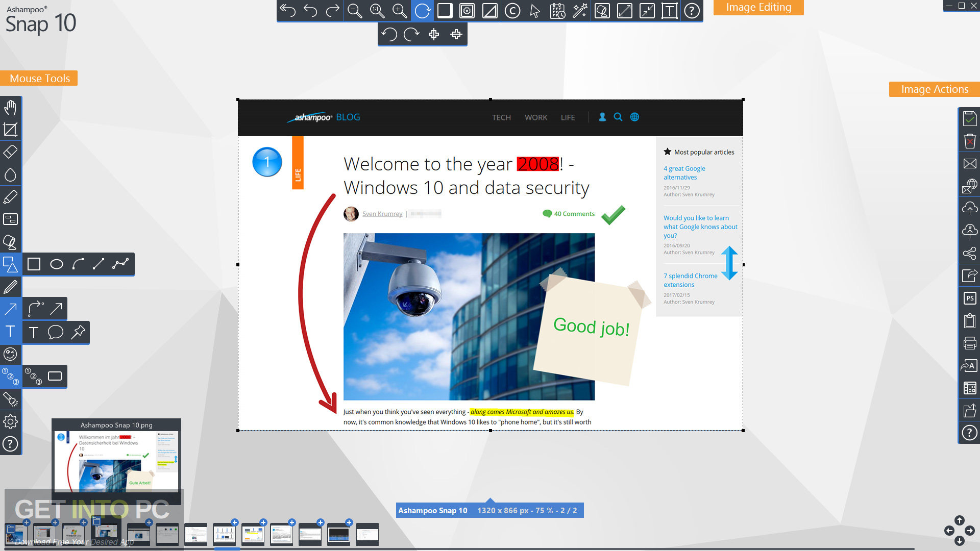Select the text tool group
Screen dimensions: 980x551
click(x=10, y=331)
